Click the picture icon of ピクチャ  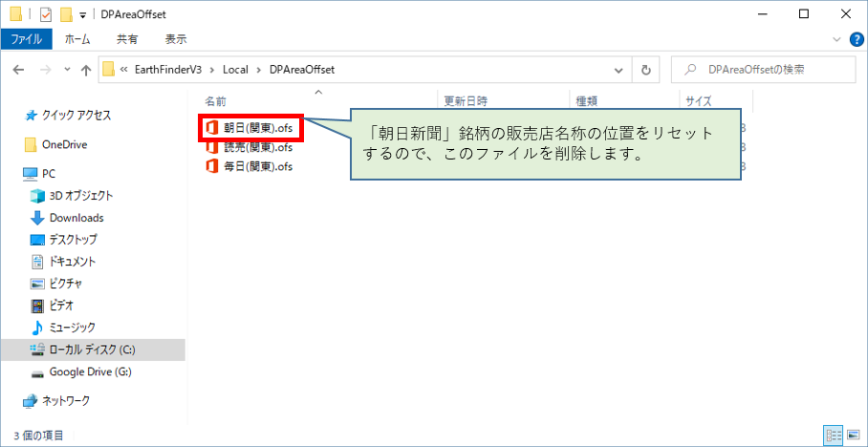pos(37,284)
